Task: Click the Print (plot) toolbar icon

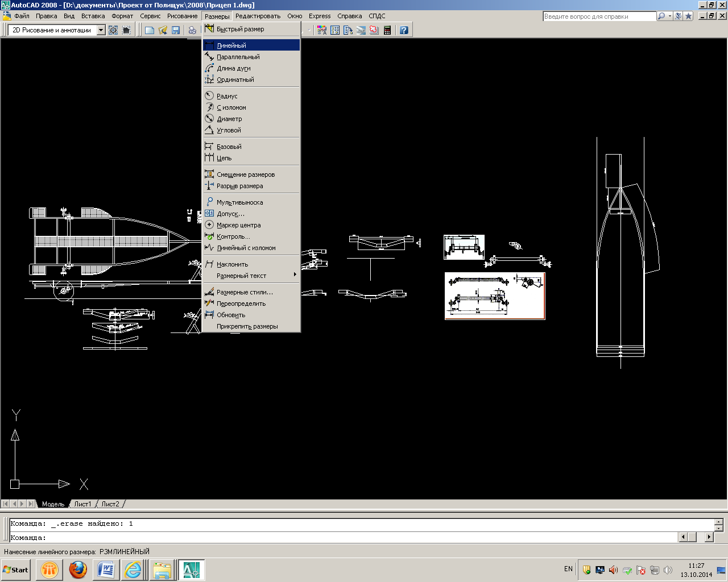Action: [192, 30]
